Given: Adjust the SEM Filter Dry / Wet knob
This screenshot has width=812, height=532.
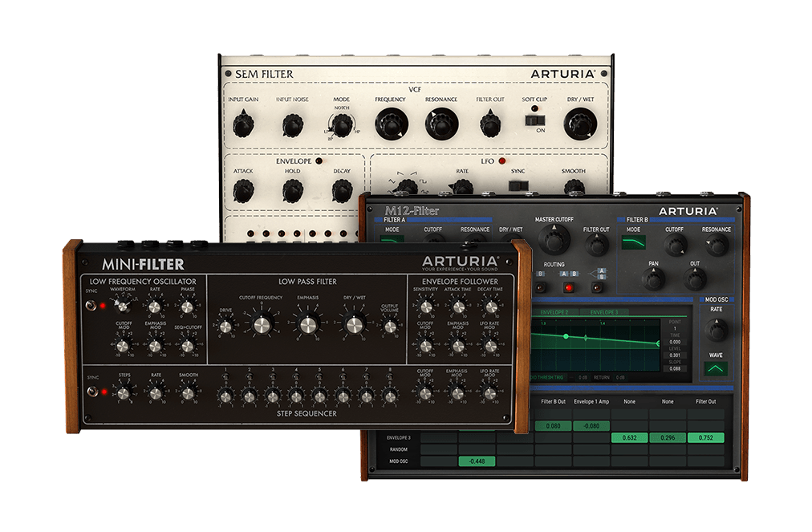Looking at the screenshot, I should pos(580,124).
